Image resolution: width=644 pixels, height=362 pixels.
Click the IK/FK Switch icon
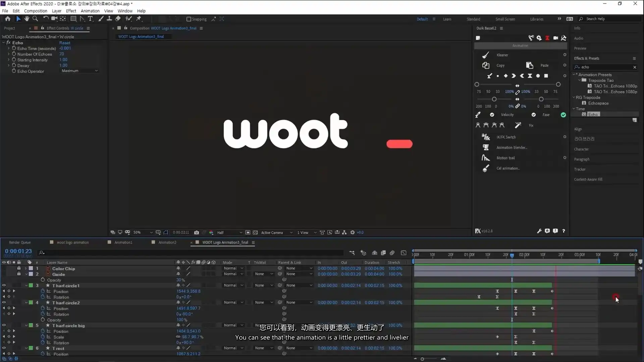(x=485, y=137)
